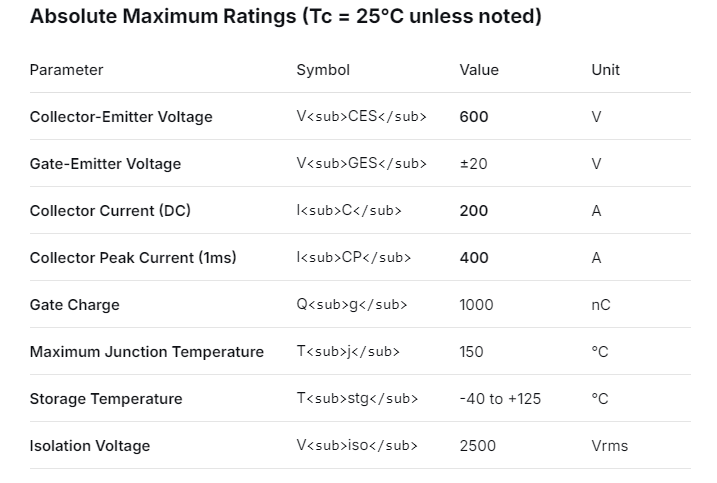The height and width of the screenshot is (483, 717).
Task: Select the Gate Charge parameter
Action: point(74,305)
